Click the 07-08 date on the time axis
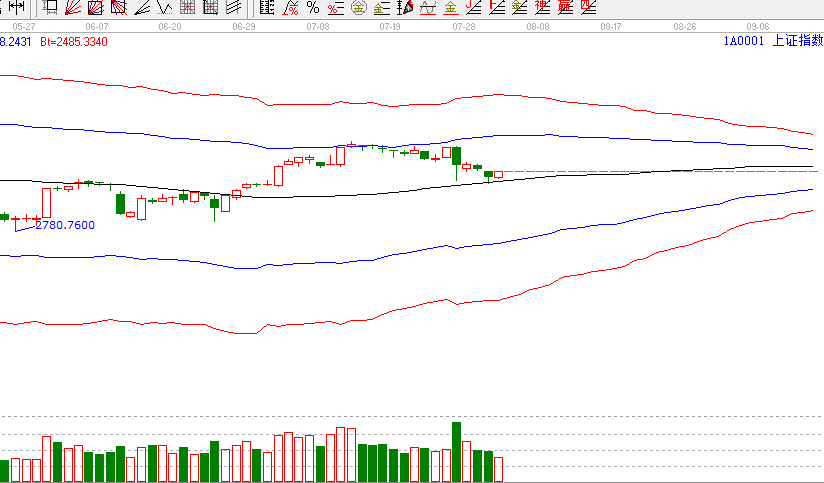This screenshot has height=483, width=824. click(317, 27)
